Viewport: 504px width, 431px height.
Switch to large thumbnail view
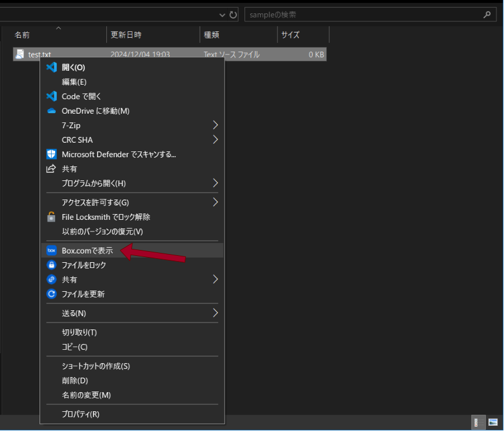(494, 422)
